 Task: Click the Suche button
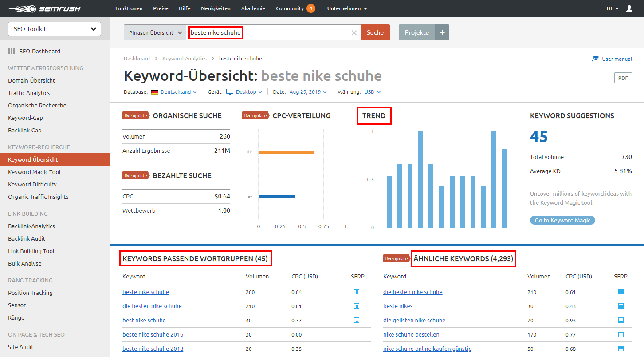(375, 32)
